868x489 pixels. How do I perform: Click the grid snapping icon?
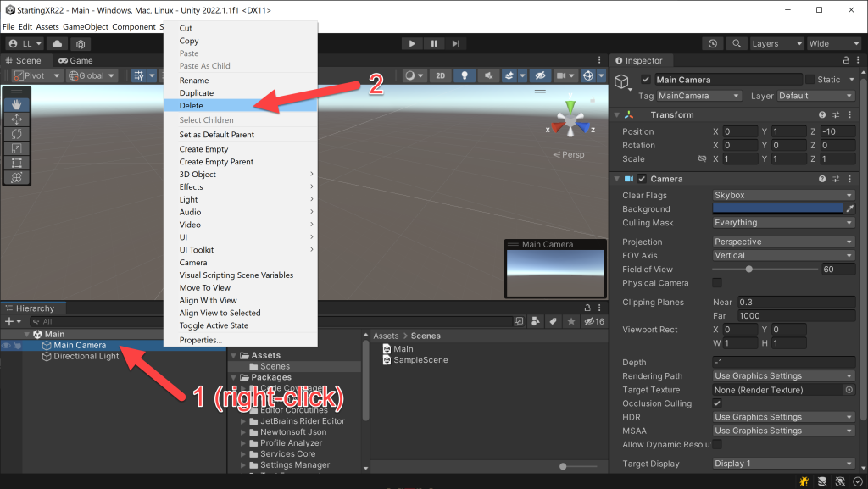click(x=138, y=75)
